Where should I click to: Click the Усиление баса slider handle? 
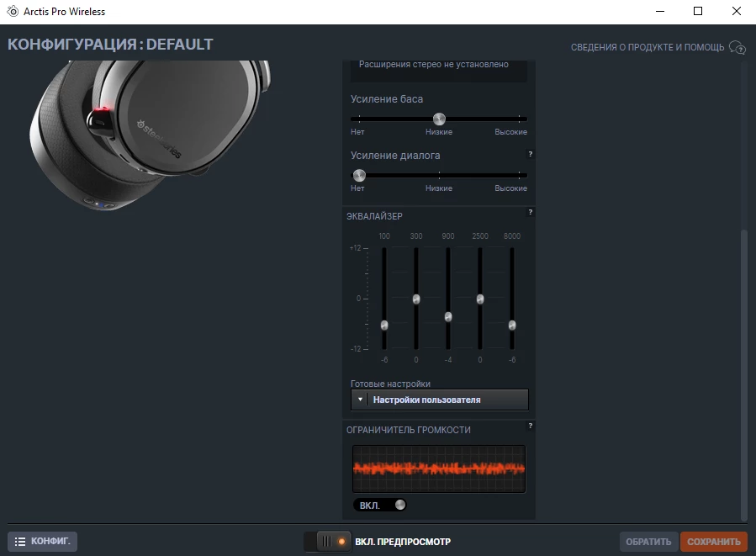pyautogui.click(x=439, y=119)
